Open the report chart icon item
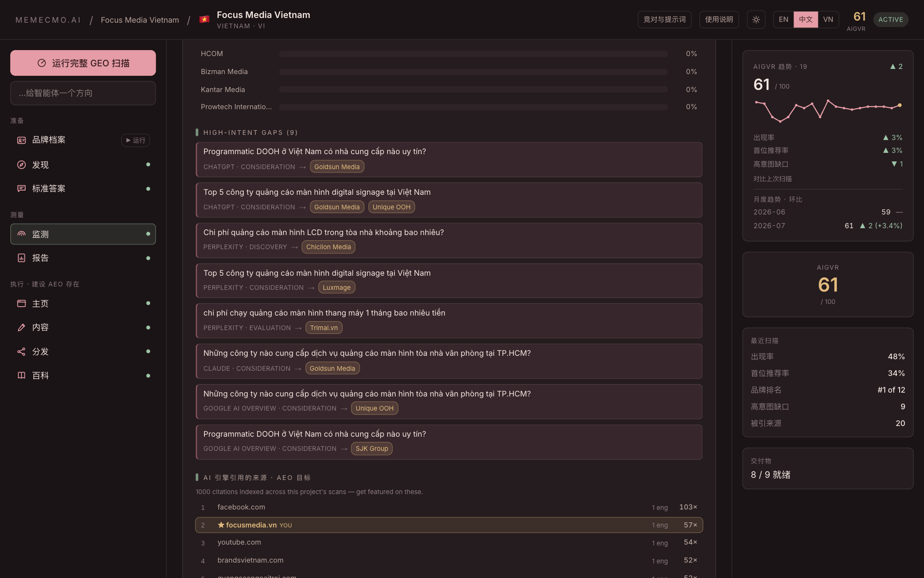Viewport: 924px width, 578px height. point(21,258)
